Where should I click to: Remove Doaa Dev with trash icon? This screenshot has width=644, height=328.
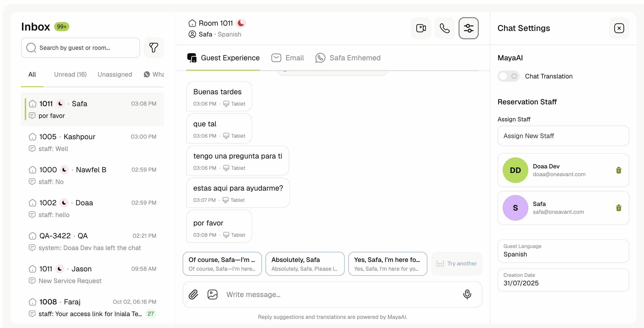pos(619,170)
